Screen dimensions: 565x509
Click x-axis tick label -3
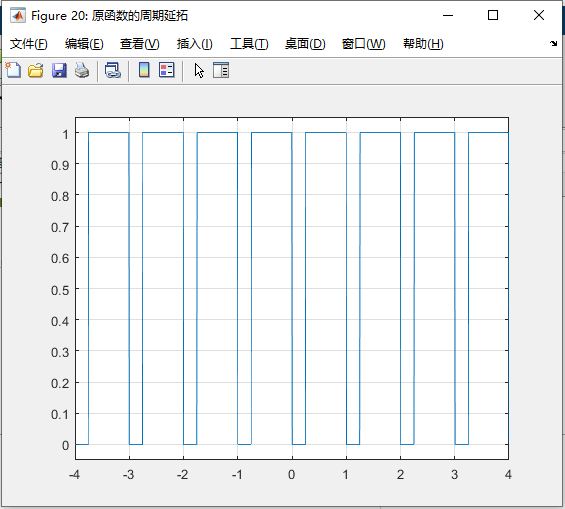(x=128, y=475)
